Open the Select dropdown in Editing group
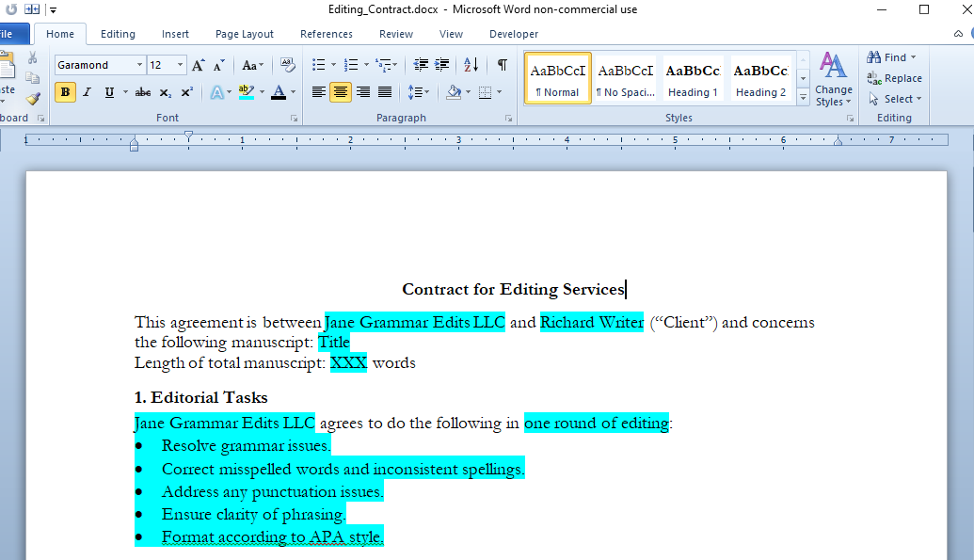Screen dimensions: 974x560 tap(895, 99)
